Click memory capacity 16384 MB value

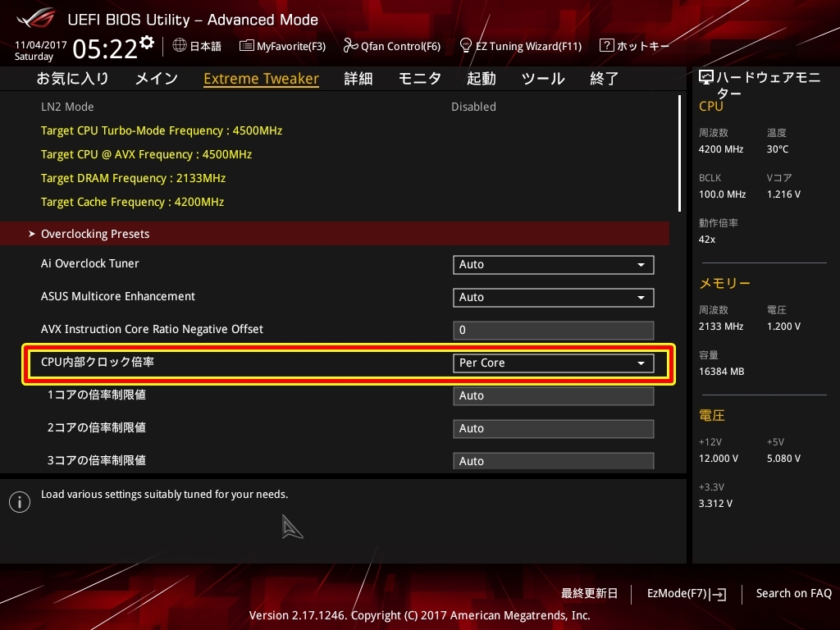tap(721, 372)
